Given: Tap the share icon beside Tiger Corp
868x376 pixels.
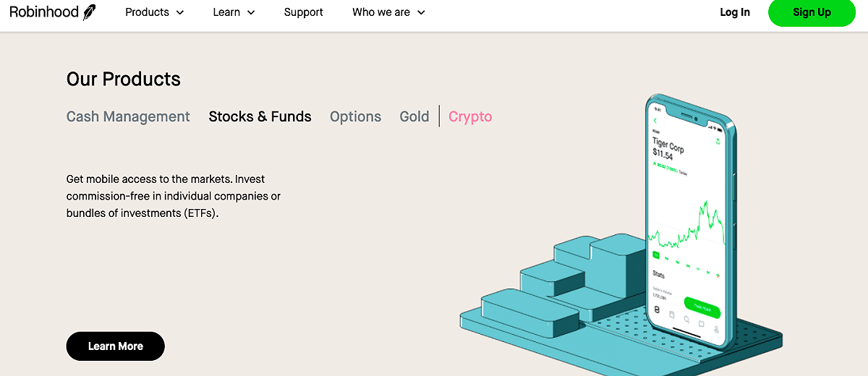Looking at the screenshot, I should [x=718, y=141].
